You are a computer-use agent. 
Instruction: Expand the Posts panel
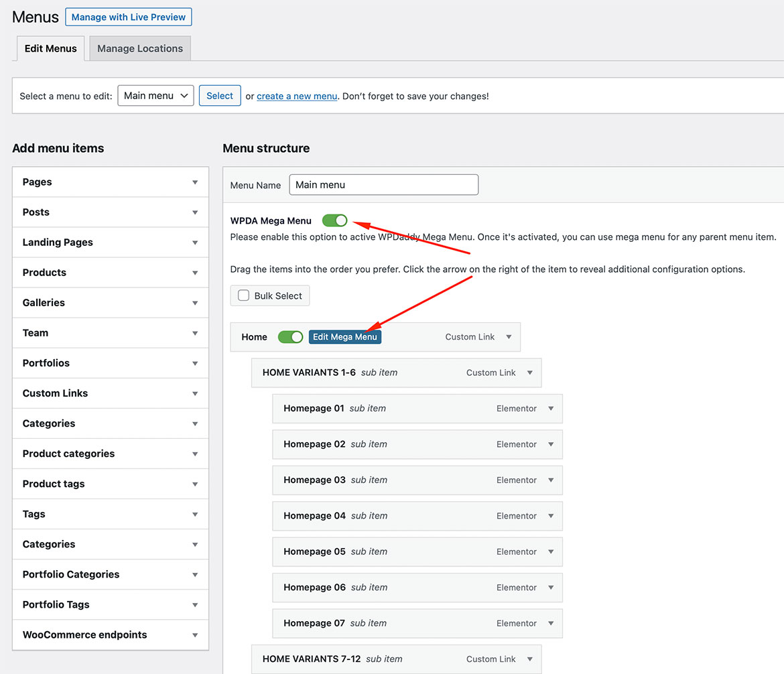click(x=111, y=212)
